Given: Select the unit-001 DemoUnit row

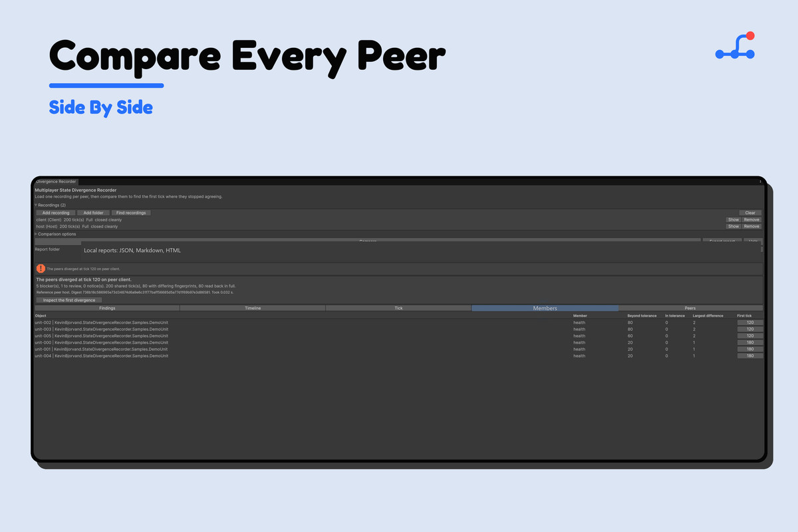Looking at the screenshot, I should [x=398, y=349].
